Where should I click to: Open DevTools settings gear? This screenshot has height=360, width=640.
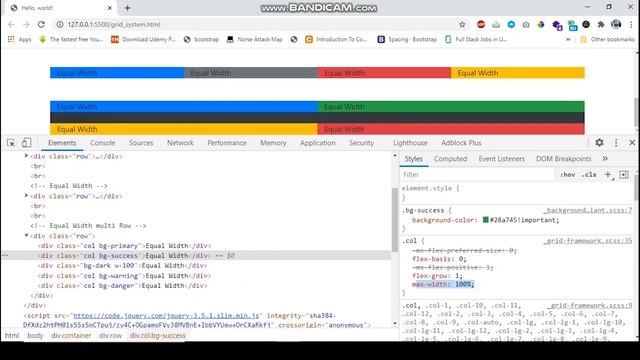click(599, 142)
